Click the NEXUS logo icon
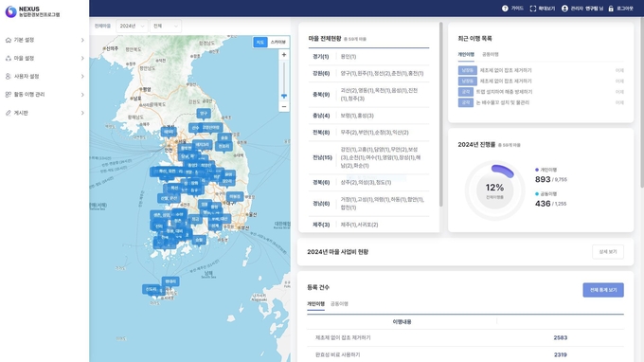The height and width of the screenshot is (362, 644). click(10, 11)
